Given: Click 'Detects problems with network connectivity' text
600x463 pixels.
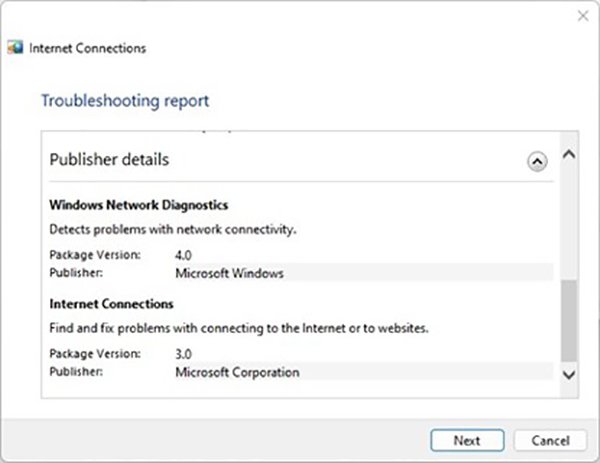Looking at the screenshot, I should click(x=172, y=229).
